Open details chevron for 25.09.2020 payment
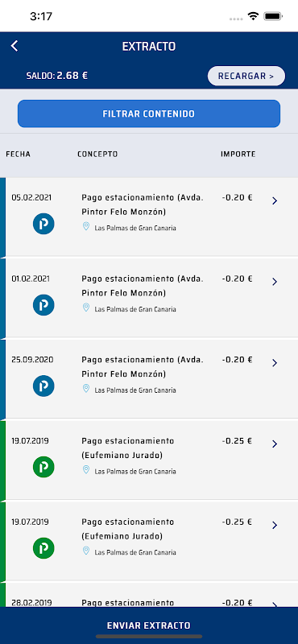This screenshot has width=298, height=644. coord(275,363)
